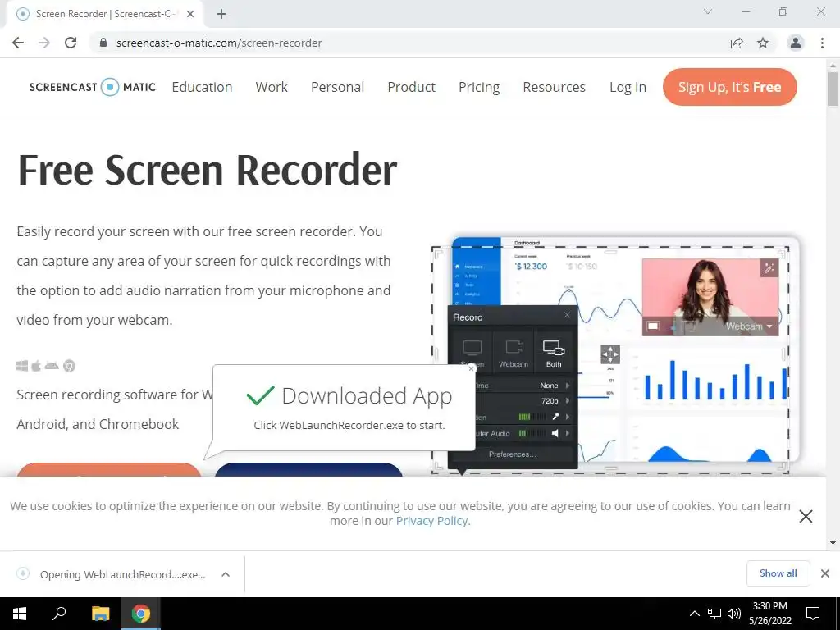This screenshot has width=840, height=630.
Task: Click the magic wand icon on webcam image
Action: pyautogui.click(x=769, y=268)
